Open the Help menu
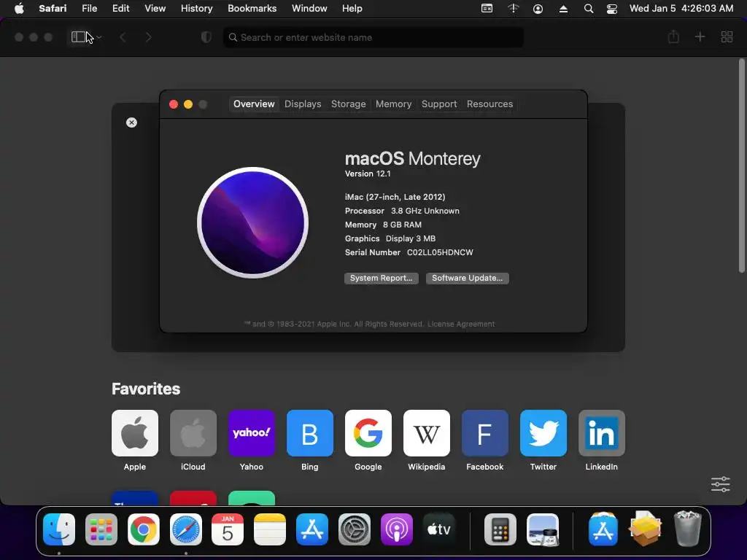This screenshot has width=747, height=560. [352, 9]
